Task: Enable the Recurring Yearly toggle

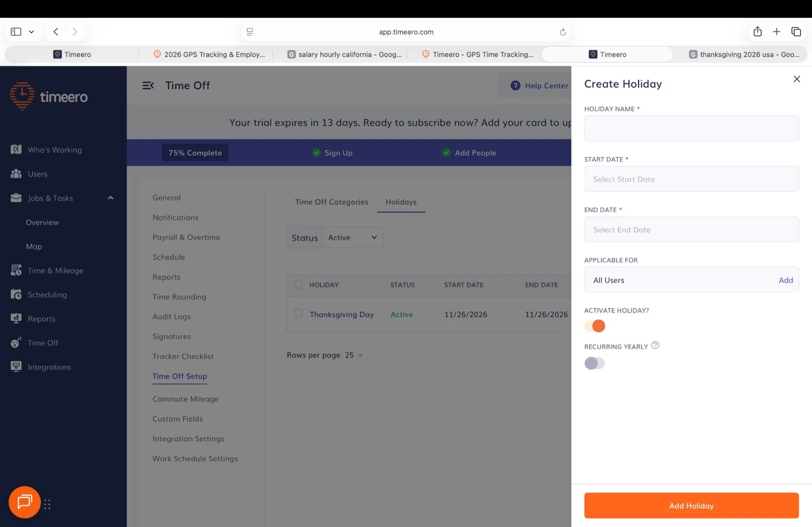Action: [595, 363]
